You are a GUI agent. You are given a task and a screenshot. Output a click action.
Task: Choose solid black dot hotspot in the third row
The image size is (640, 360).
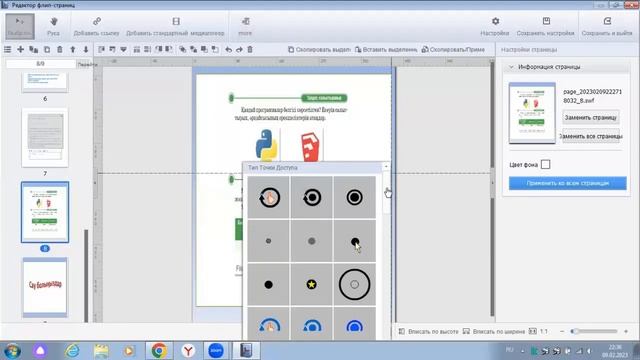pos(269,284)
